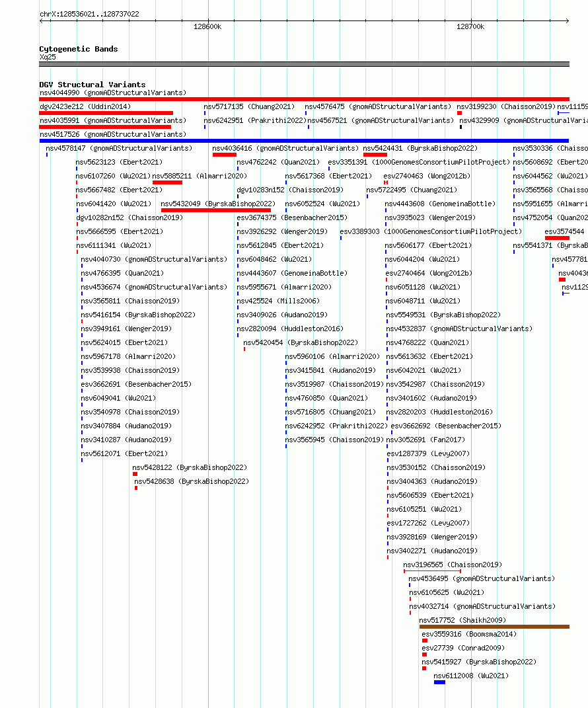Viewport: 588px width, 708px height.
Task: Open dgv2423e212 (Uddin2014) label
Action: (x=85, y=106)
